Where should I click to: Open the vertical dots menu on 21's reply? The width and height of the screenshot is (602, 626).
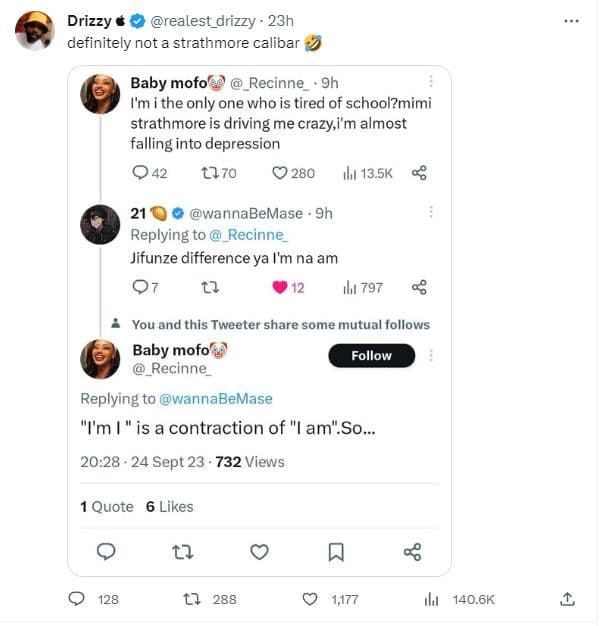click(x=432, y=211)
